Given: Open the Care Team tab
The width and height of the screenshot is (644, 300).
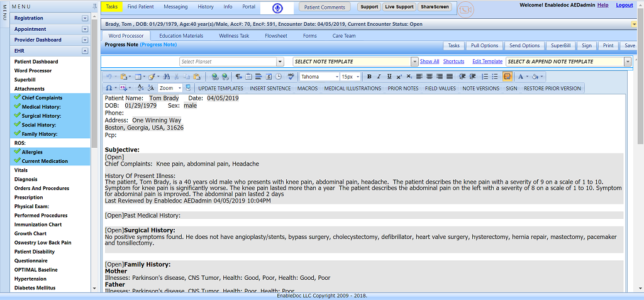Looking at the screenshot, I should coord(344,36).
